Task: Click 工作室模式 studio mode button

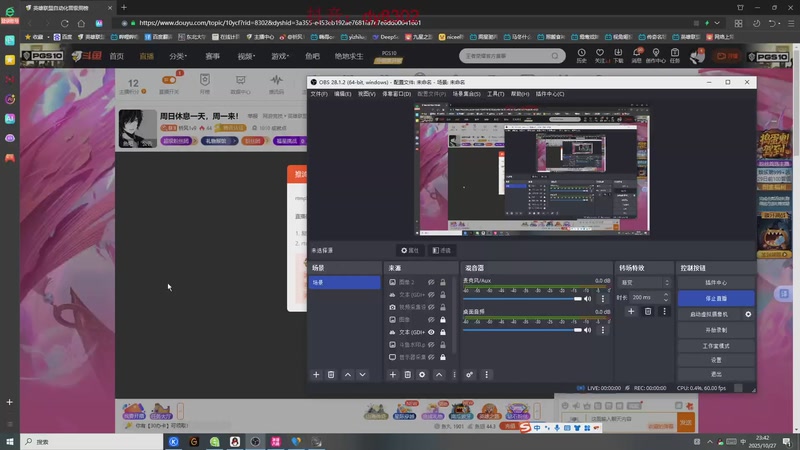Action: (716, 346)
